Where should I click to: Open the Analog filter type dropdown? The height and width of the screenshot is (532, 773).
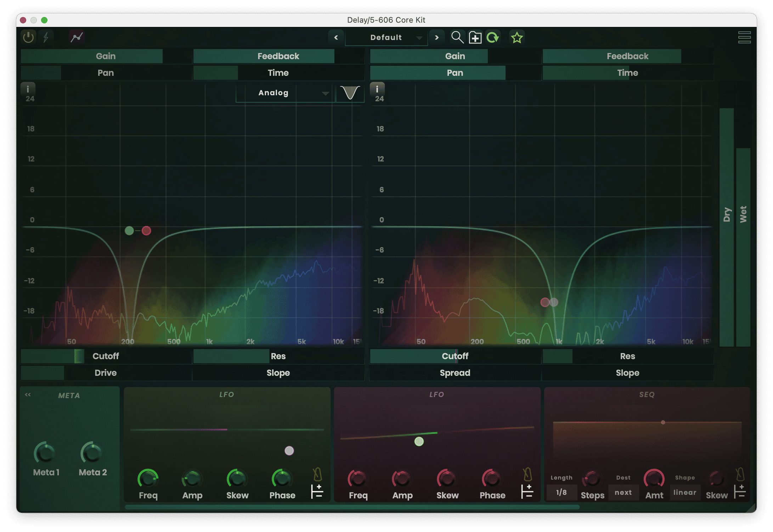pyautogui.click(x=285, y=93)
